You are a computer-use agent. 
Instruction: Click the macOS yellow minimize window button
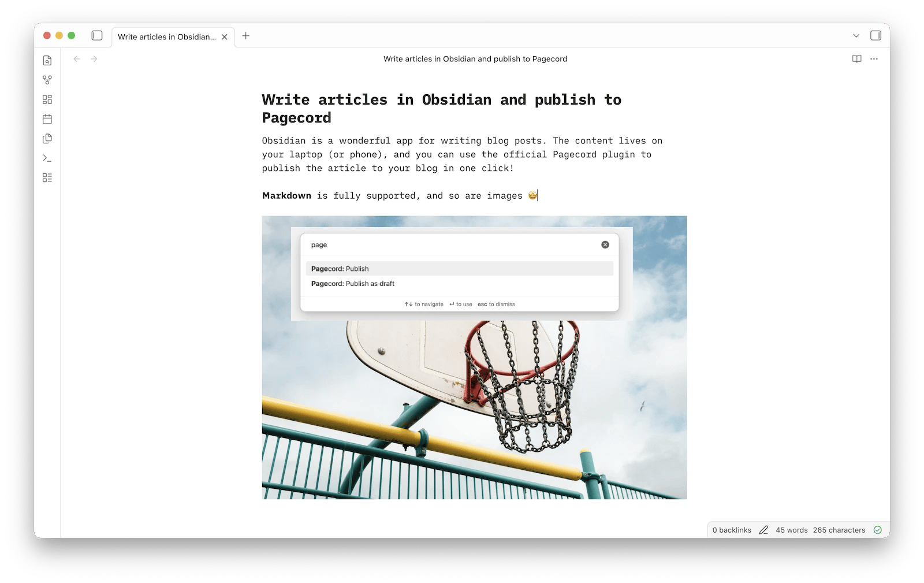[x=59, y=36]
